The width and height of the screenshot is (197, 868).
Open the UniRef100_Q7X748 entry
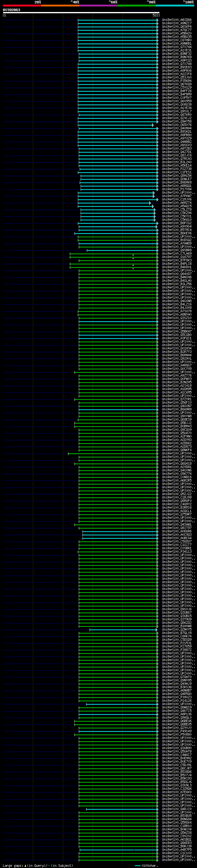click(177, 64)
